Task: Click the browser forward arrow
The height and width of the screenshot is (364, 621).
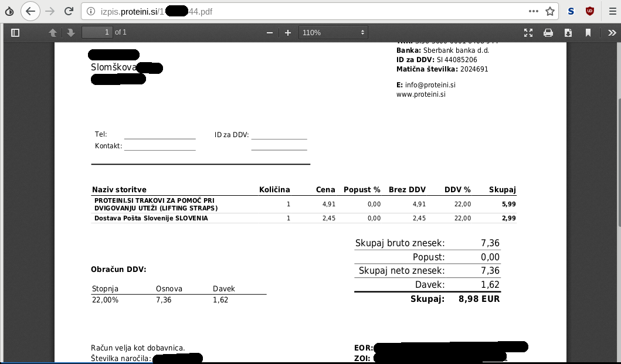Action: pyautogui.click(x=50, y=11)
